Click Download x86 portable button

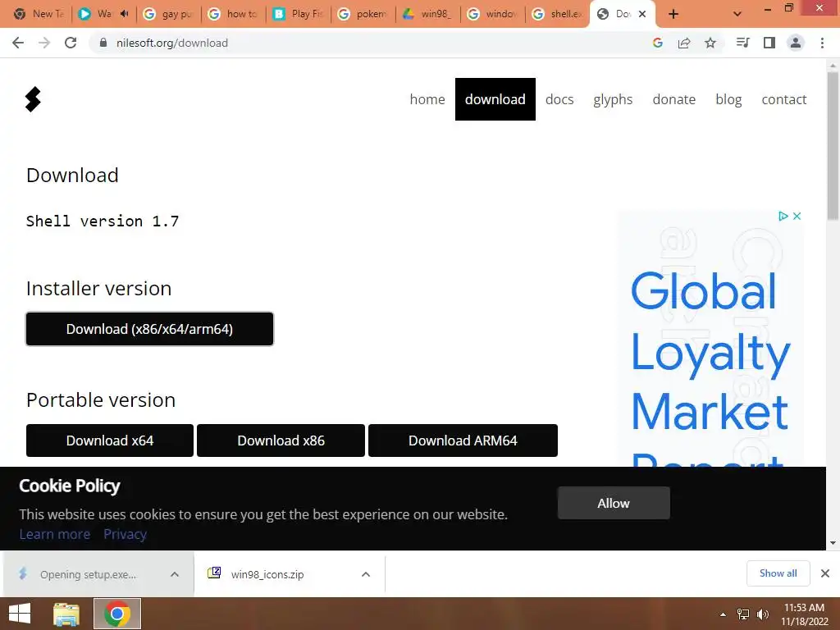click(281, 441)
